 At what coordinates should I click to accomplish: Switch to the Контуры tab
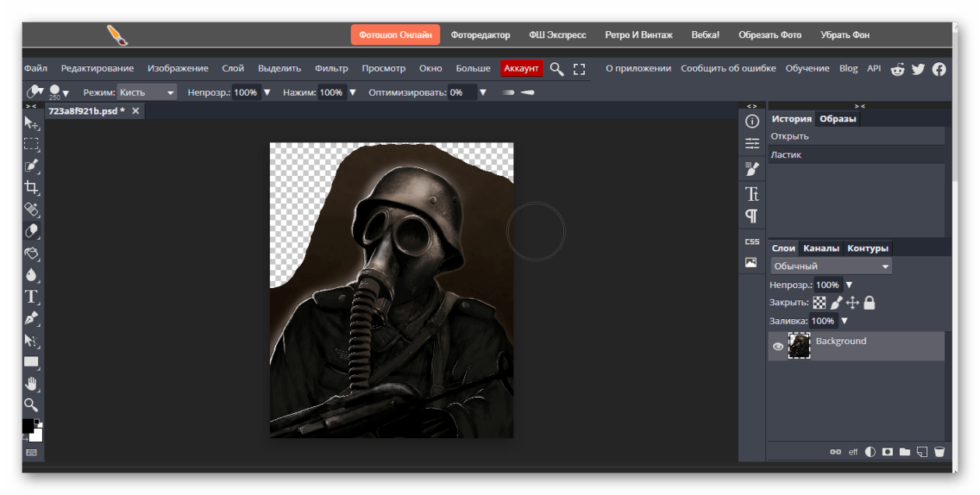coord(868,248)
